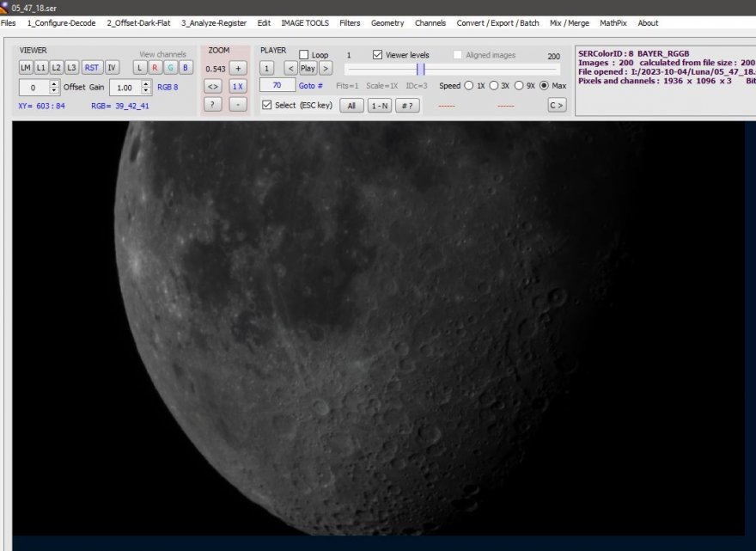Open the 1_Configure-Decode menu

pos(61,22)
